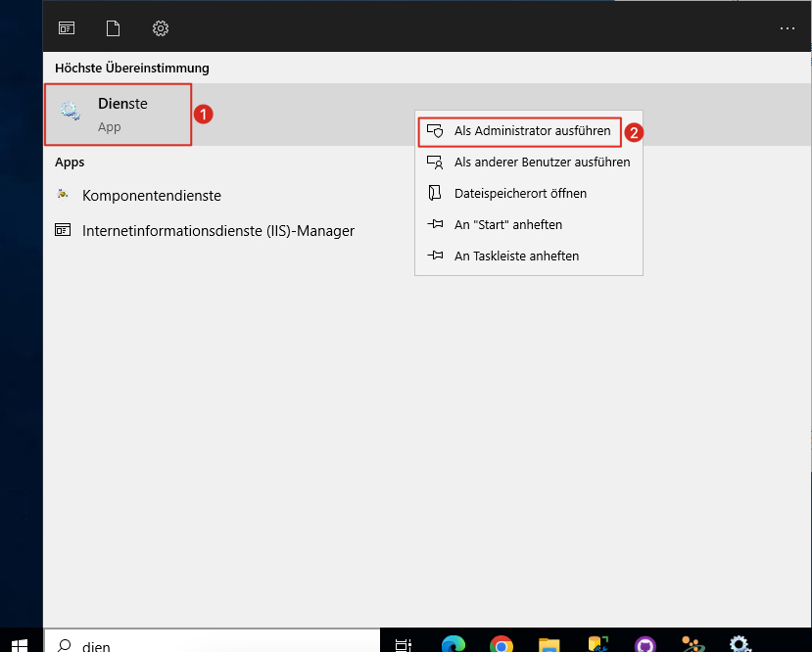Open GitHub Desktop from the taskbar

(645, 644)
